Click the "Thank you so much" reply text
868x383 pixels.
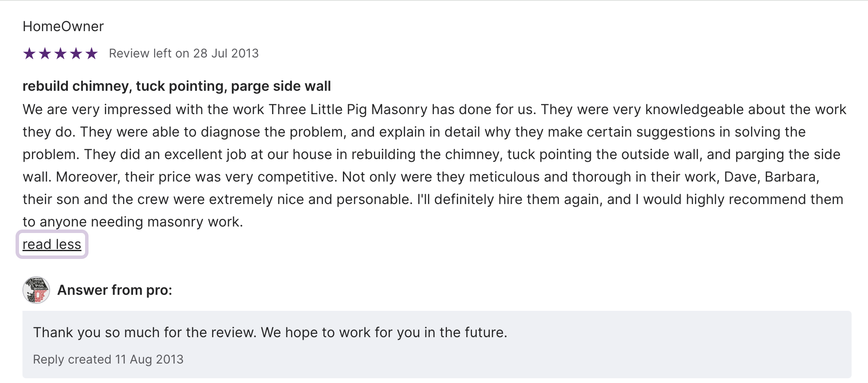point(270,332)
